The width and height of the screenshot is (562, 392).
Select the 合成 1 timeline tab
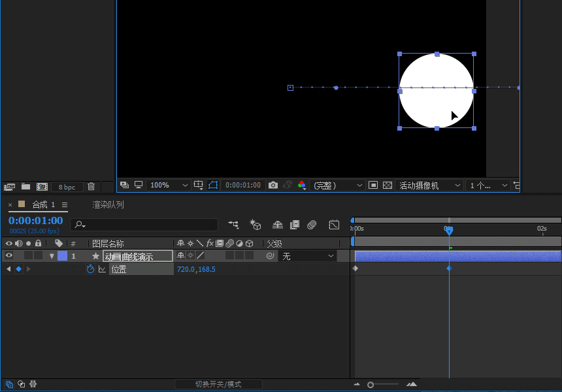tap(43, 204)
